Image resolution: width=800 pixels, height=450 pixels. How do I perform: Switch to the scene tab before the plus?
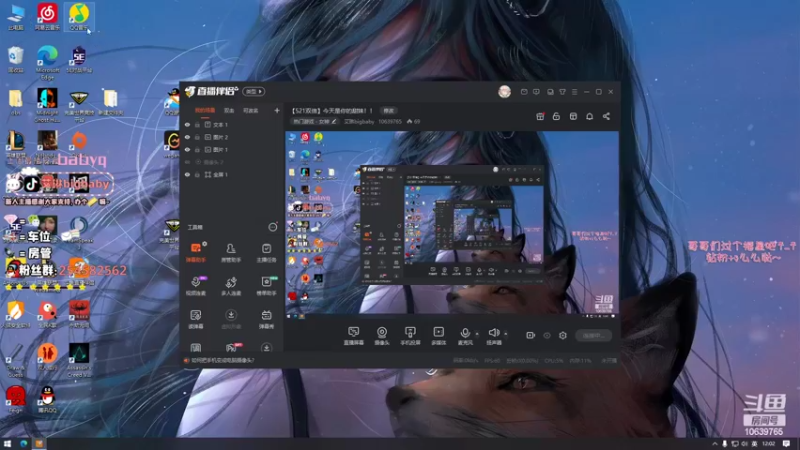251,110
